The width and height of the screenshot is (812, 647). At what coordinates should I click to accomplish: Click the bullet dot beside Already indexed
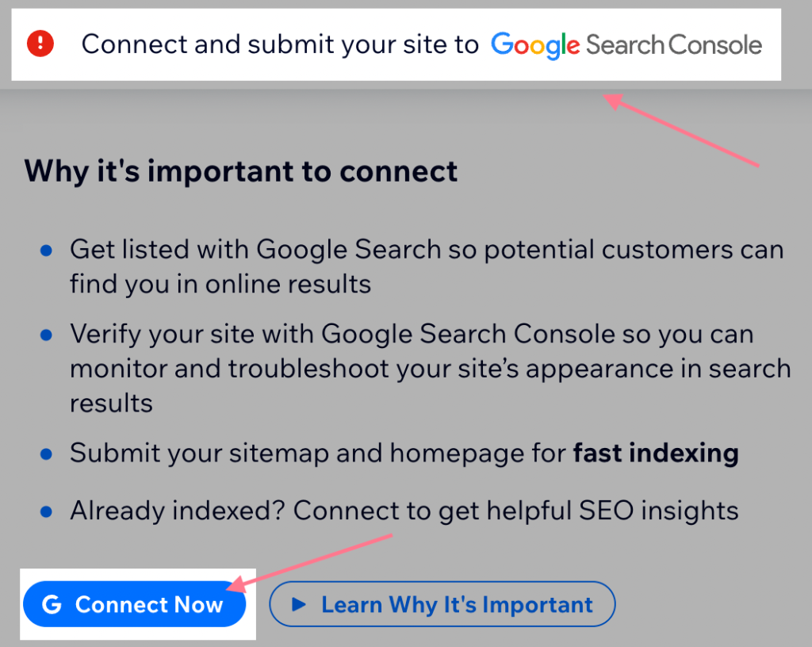(x=46, y=511)
